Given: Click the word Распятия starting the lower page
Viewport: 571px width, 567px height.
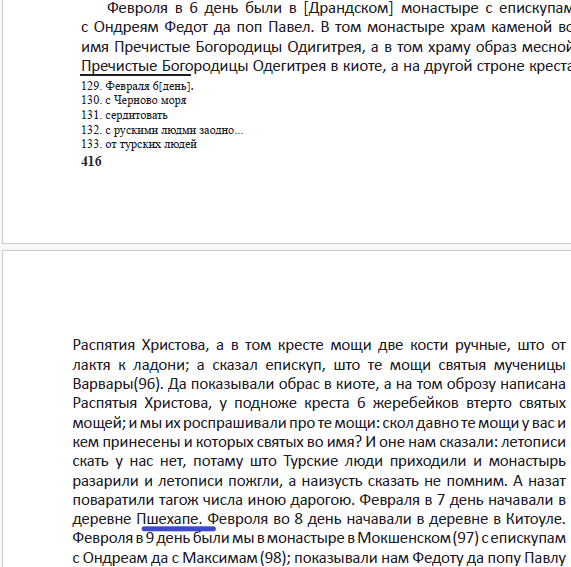Looking at the screenshot, I should pos(103,345).
